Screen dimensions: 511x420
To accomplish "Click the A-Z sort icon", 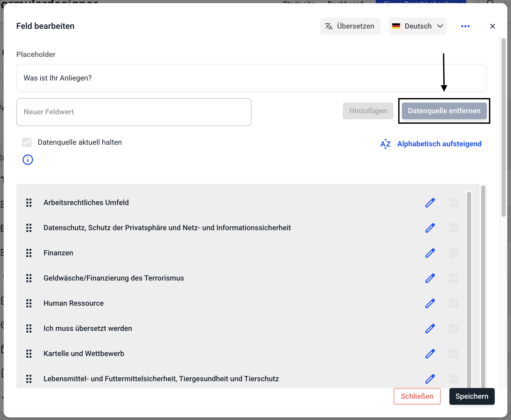I will click(385, 144).
